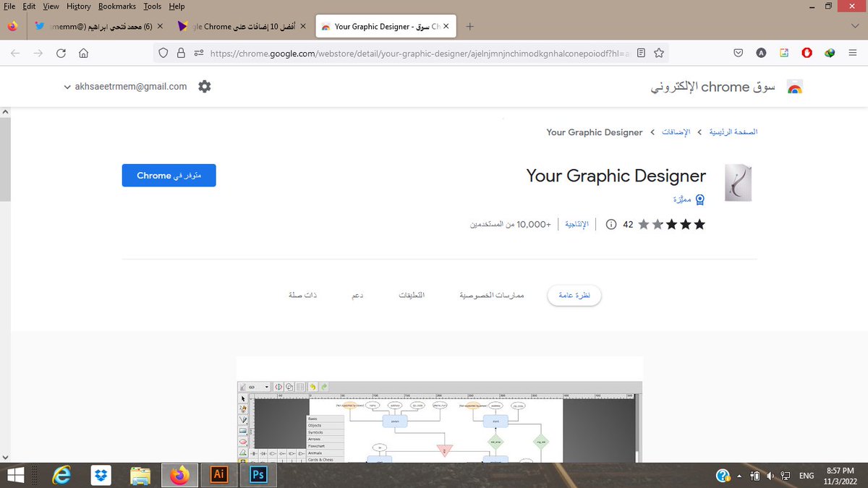
Task: Go to the Firefox home page
Action: point(84,53)
